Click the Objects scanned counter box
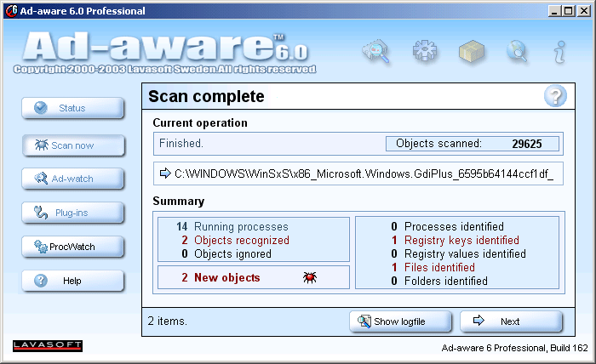This screenshot has height=364, width=596. 473,144
